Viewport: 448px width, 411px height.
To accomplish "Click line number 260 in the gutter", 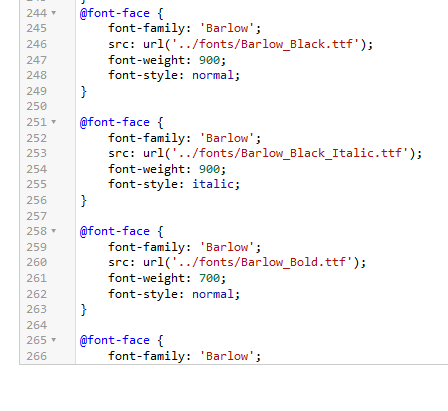I will (37, 262).
